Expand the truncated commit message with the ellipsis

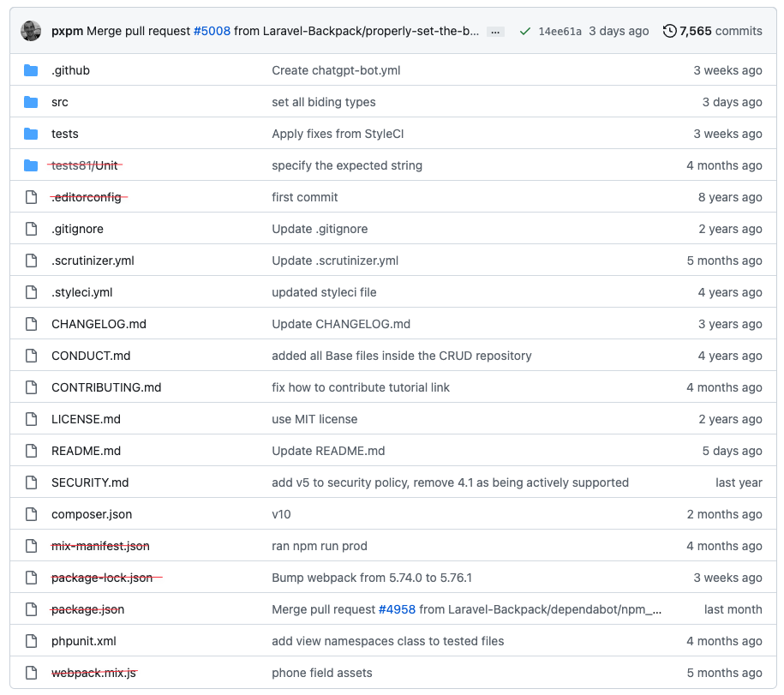pos(495,31)
